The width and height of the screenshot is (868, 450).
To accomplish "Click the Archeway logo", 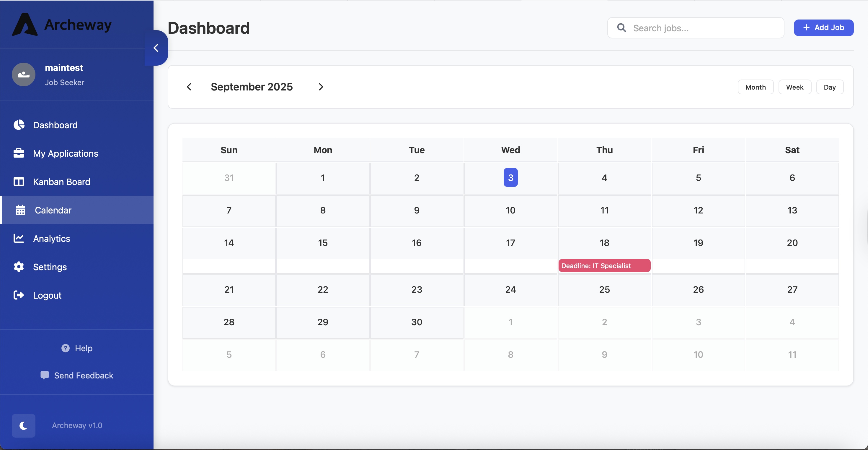I will (x=61, y=24).
